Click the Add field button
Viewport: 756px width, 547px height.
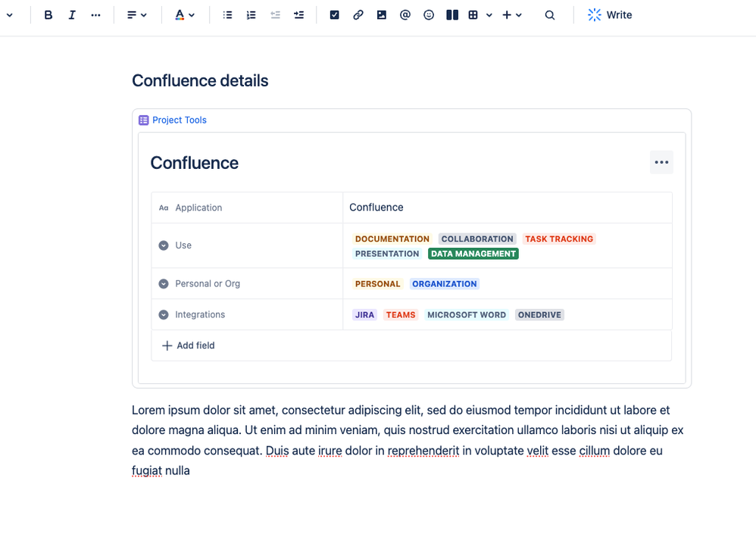point(189,345)
